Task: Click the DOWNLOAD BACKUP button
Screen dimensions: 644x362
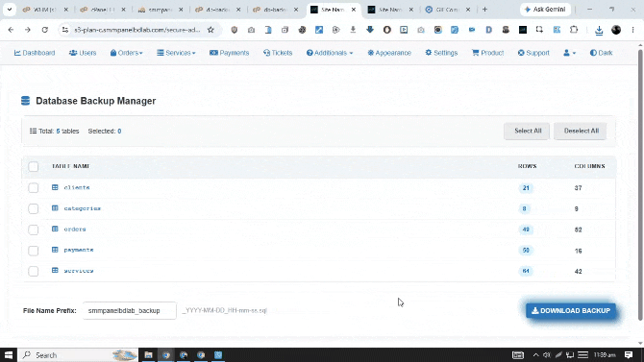Action: (571, 311)
